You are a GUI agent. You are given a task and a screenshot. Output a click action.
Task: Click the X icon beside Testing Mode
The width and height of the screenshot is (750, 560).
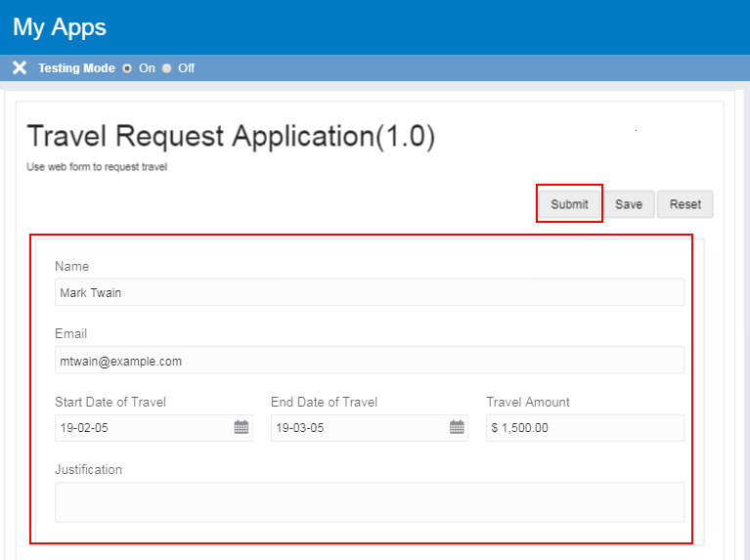[x=20, y=68]
